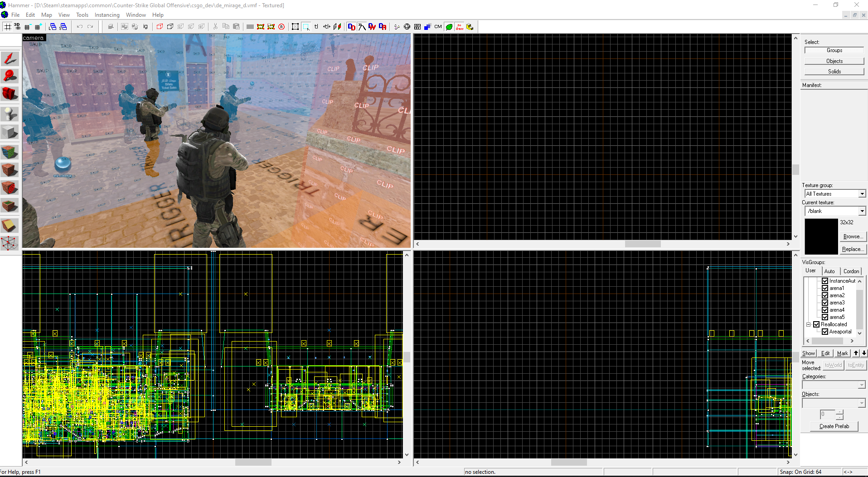868x477 pixels.
Task: Toggle the arena4 visgroup checkbox
Action: point(825,310)
